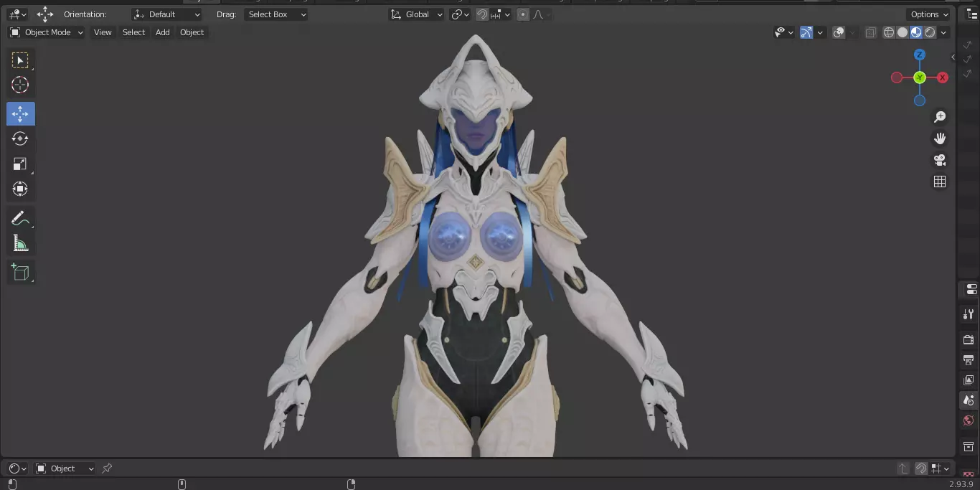The image size is (980, 490).
Task: Click the parent node up-arrow button
Action: (903, 468)
